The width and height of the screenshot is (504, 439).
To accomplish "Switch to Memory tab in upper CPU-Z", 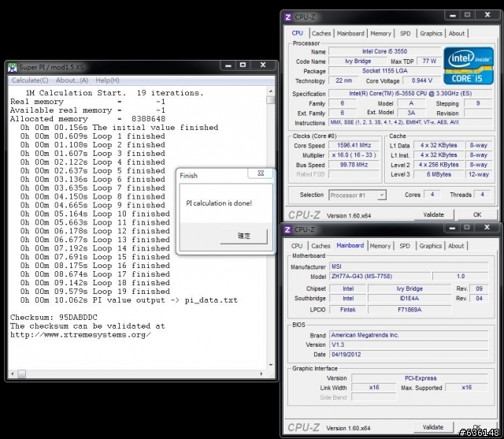I will 380,33.
